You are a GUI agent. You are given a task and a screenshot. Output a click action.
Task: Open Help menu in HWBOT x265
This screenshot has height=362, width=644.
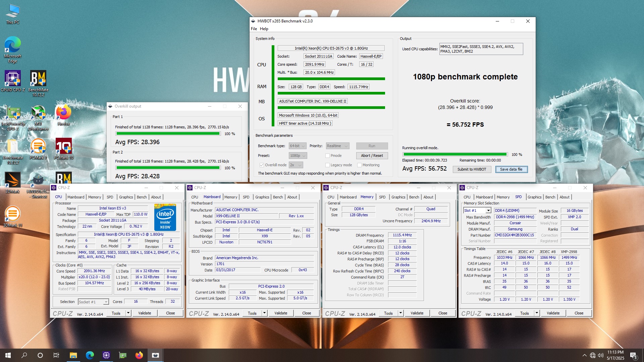pos(264,29)
